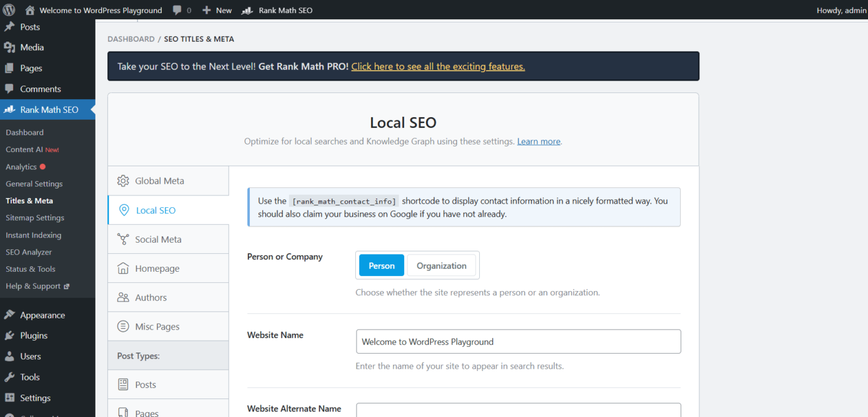
Task: Switch to the Global Meta tab
Action: coord(168,181)
